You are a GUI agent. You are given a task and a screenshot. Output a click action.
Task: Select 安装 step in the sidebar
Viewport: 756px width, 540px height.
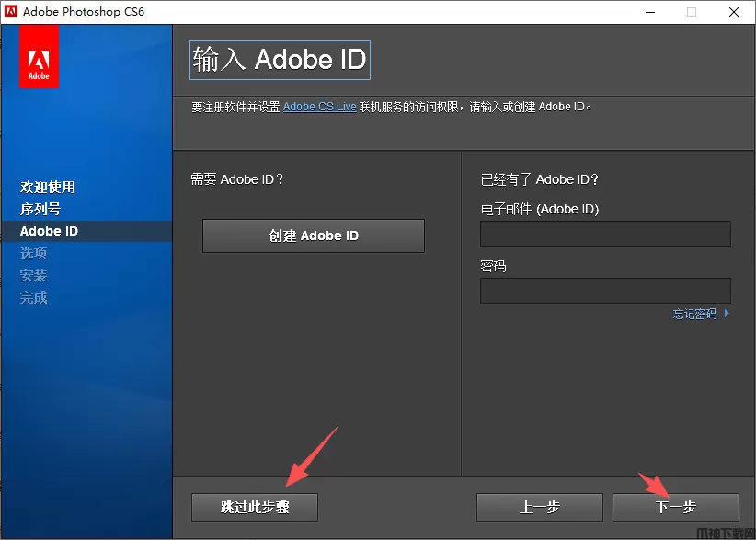[x=34, y=275]
